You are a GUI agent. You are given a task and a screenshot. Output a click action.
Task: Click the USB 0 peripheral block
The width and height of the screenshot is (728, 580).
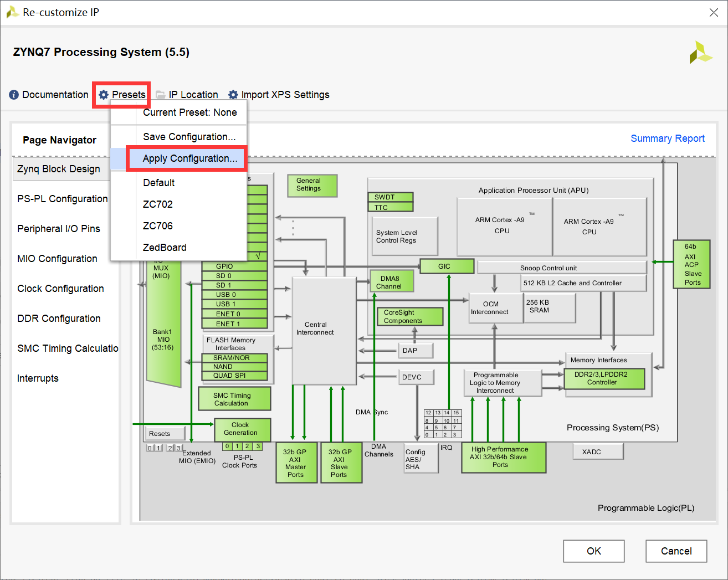[x=234, y=295]
